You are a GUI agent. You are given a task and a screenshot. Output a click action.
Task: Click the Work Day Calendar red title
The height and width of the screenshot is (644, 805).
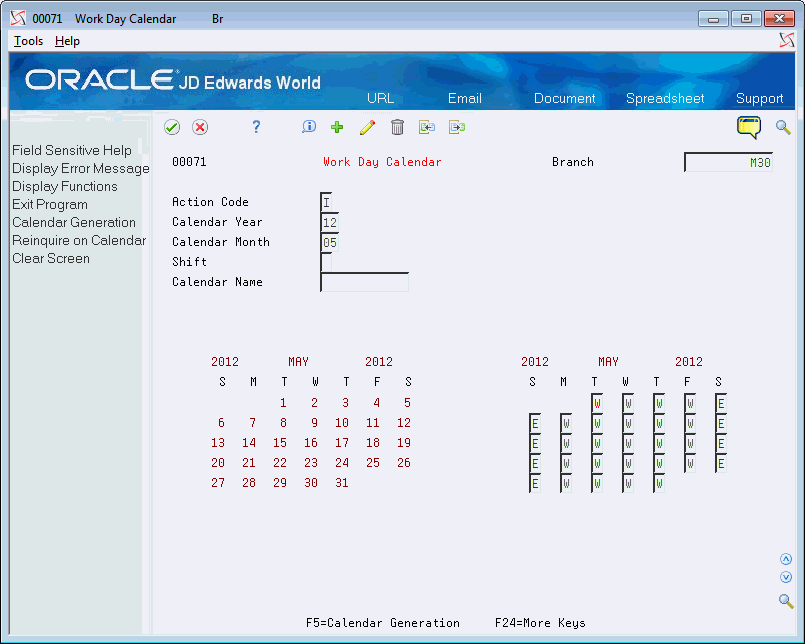point(382,162)
